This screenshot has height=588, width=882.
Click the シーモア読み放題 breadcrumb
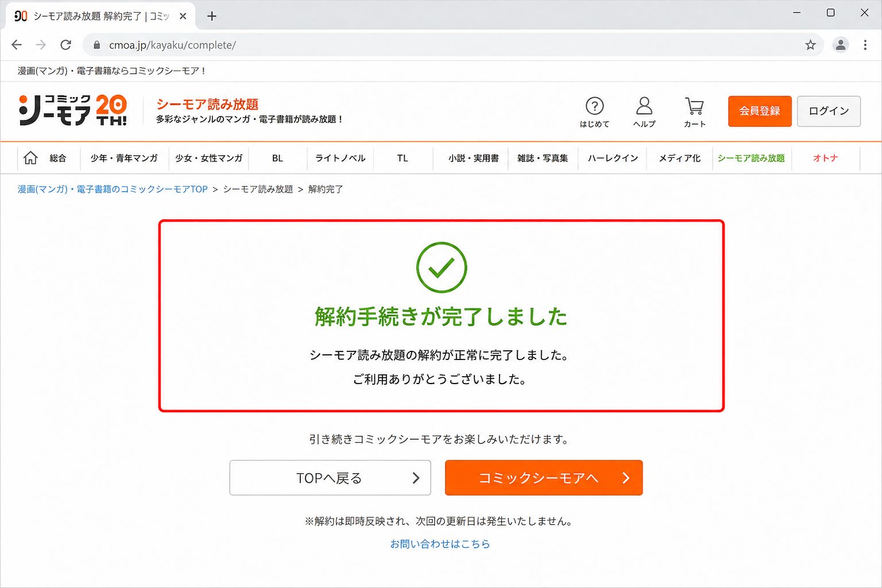[258, 189]
